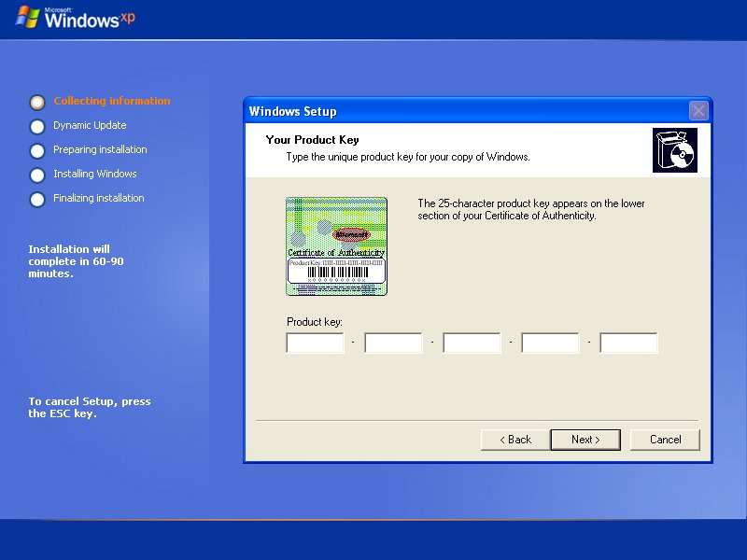Click the 'Installing Windows' label

click(95, 174)
